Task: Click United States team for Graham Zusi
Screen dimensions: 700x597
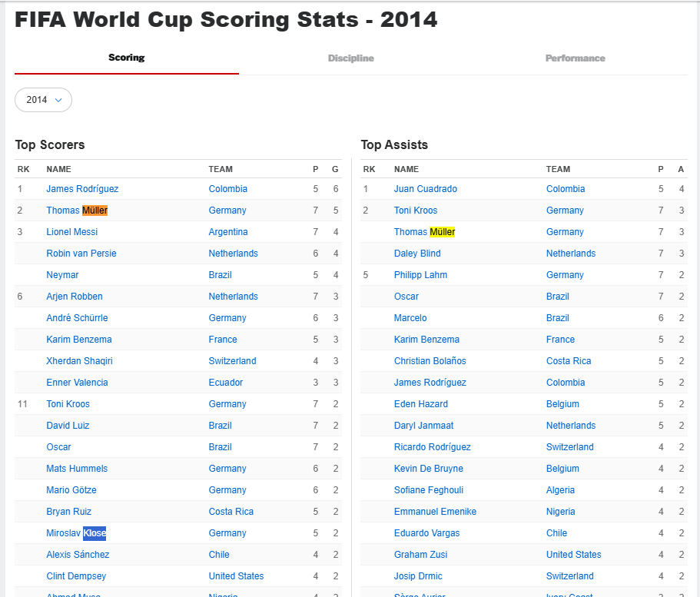Action: (574, 555)
